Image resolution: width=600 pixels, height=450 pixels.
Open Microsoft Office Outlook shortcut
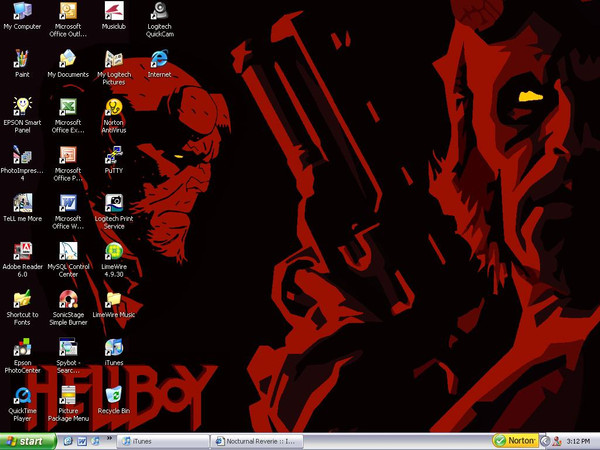tap(68, 19)
